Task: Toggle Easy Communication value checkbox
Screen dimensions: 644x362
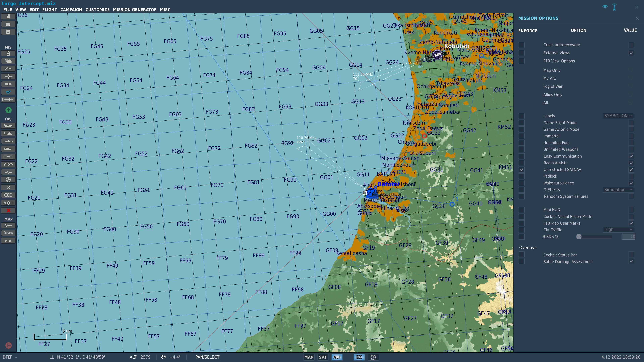Action: pos(631,156)
